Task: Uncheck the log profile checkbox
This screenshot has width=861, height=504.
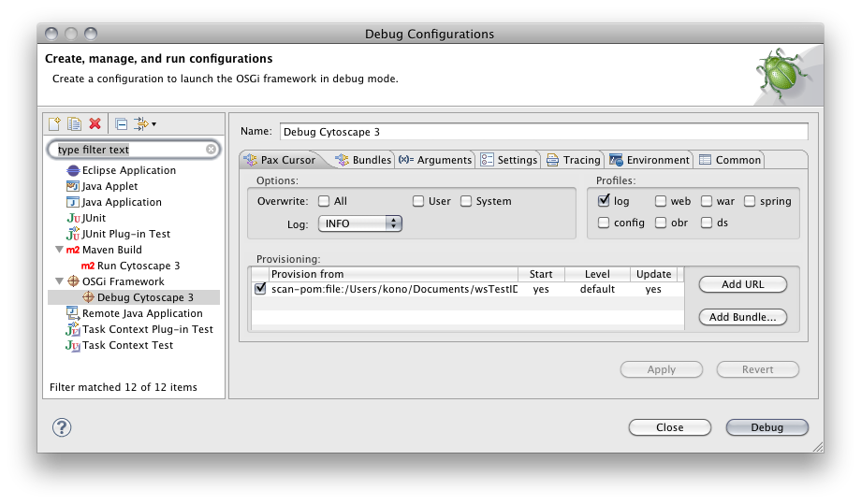Action: coord(604,201)
